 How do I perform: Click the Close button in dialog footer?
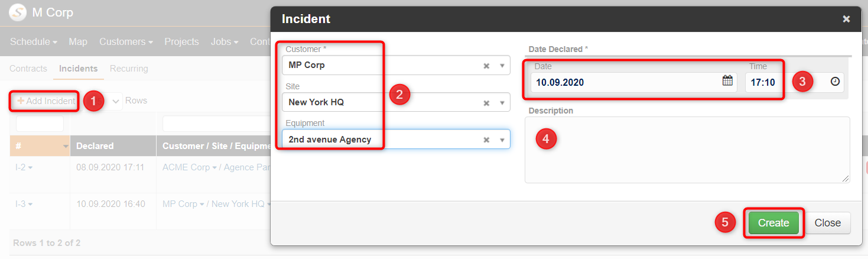(x=827, y=223)
